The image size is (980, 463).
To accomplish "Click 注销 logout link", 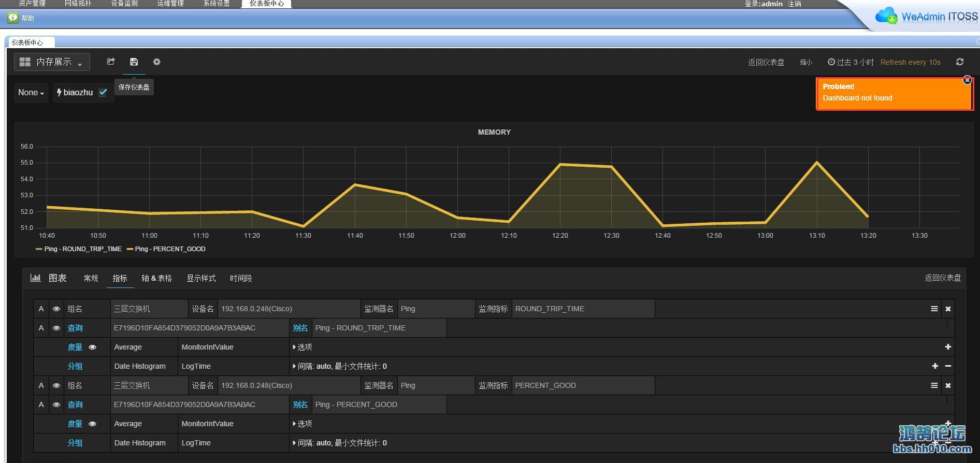I will pos(795,4).
